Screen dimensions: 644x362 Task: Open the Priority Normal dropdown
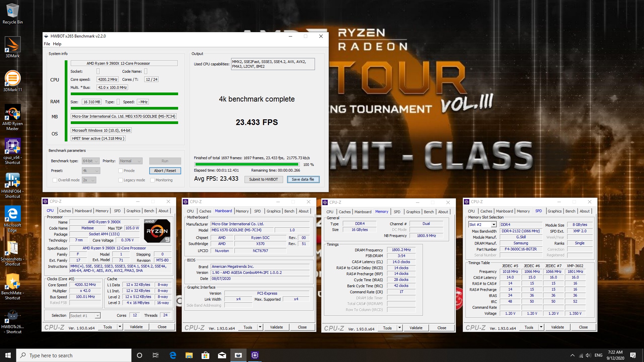tap(131, 161)
